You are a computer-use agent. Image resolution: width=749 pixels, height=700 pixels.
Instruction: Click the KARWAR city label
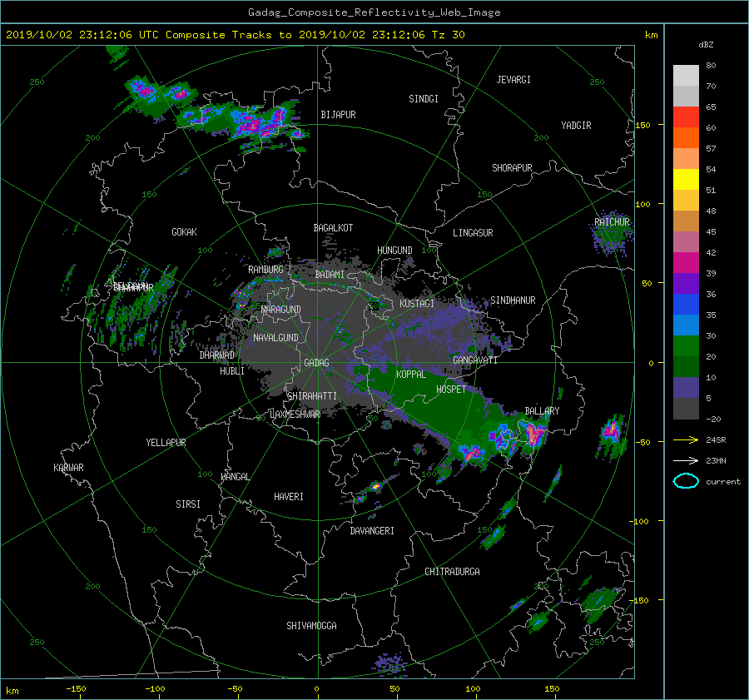[x=68, y=468]
